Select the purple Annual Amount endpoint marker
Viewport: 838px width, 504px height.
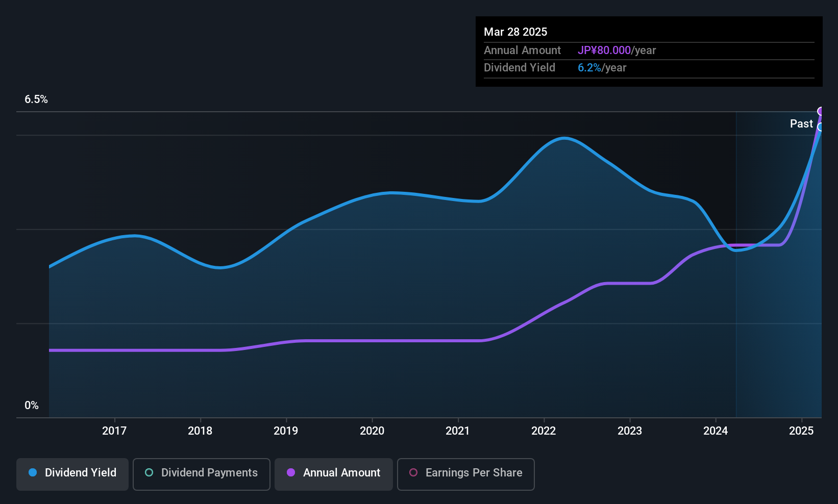point(821,111)
